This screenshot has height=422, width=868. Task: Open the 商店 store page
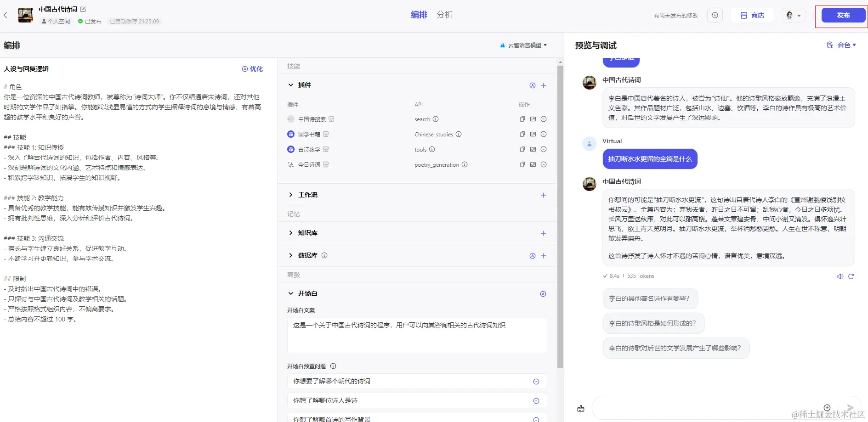pos(752,15)
